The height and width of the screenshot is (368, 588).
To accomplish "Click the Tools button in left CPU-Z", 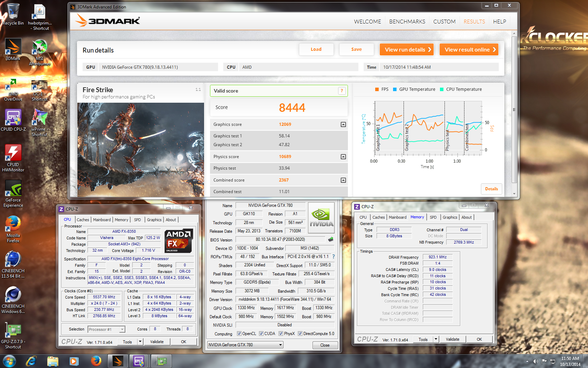I will pos(127,342).
